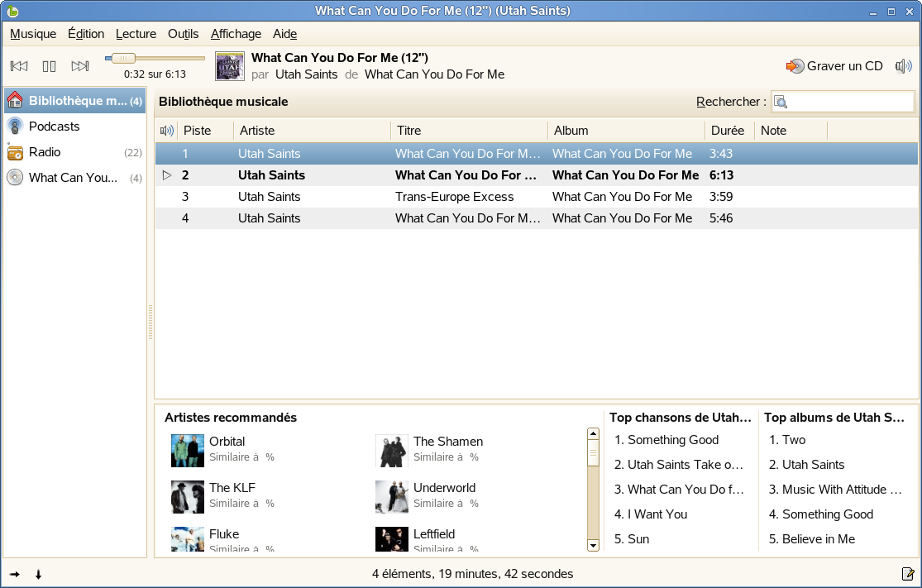
Task: Open the Outils menu
Action: (183, 34)
